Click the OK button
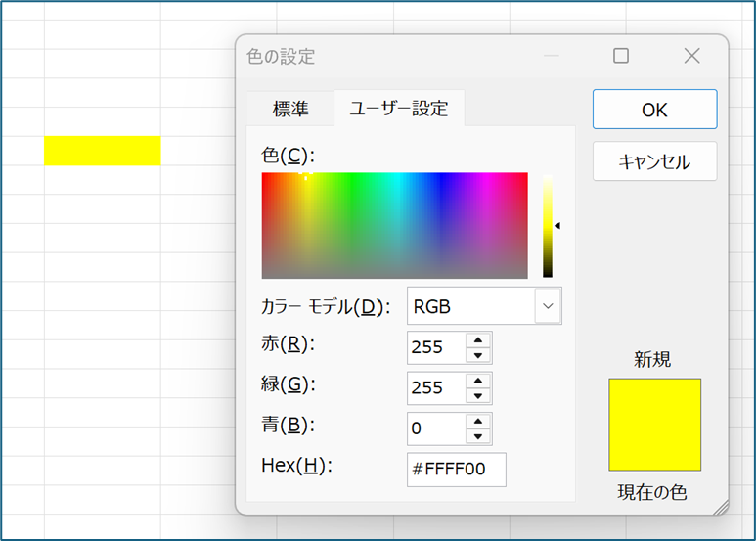This screenshot has height=541, width=756. [x=654, y=110]
